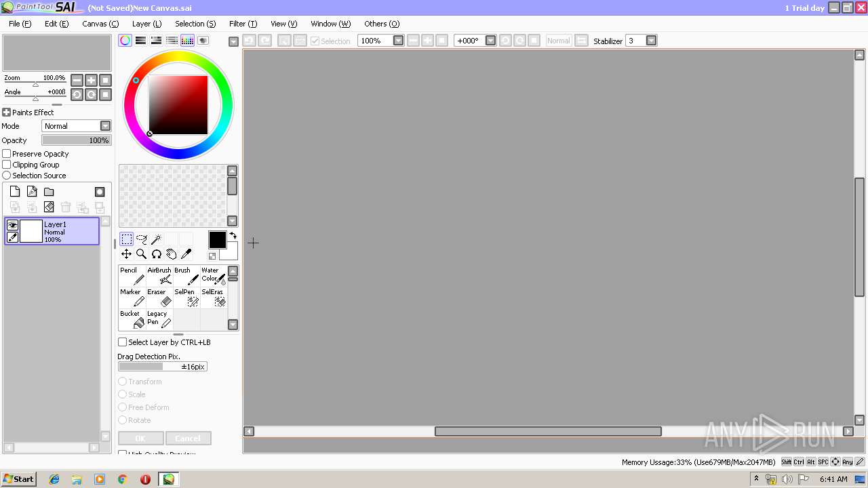Reset navigator zoom level

pos(105,80)
